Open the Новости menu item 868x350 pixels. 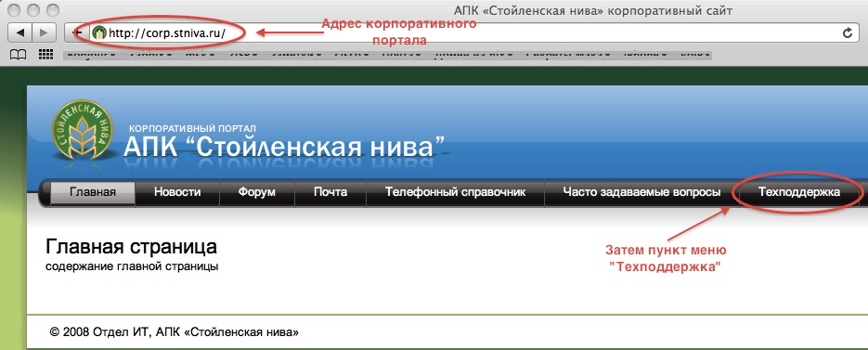(x=177, y=192)
